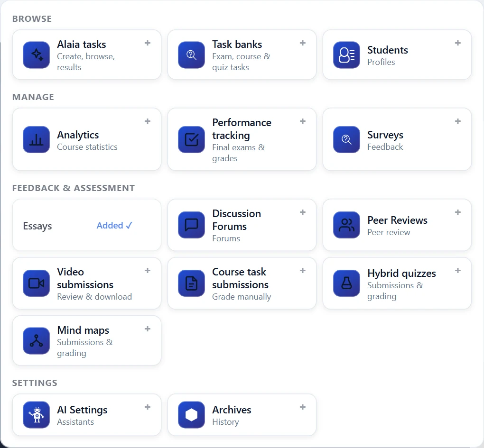This screenshot has width=484, height=448.
Task: Click the Course task submissions document icon
Action: pos(191,283)
